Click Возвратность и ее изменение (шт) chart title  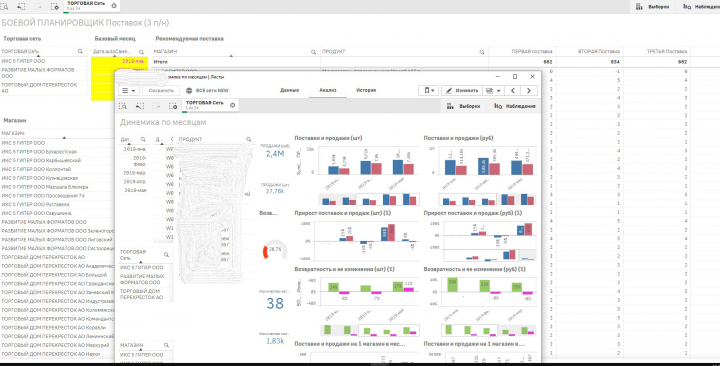tap(344, 269)
